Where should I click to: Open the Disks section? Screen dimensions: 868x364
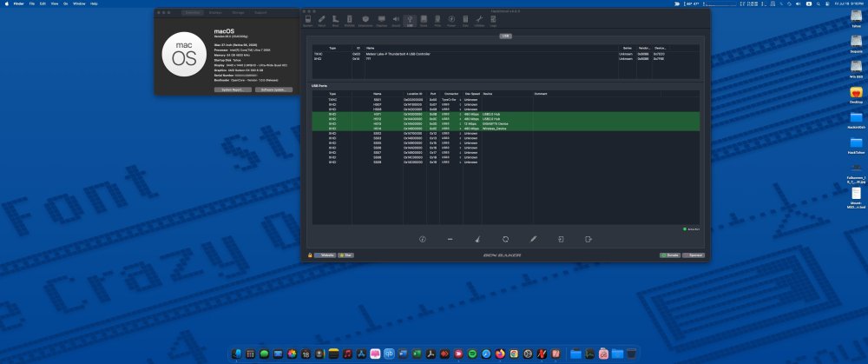pos(424,21)
